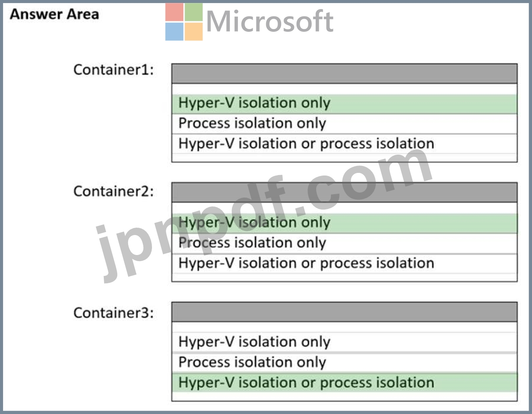Screen dimensions: 532x414
Task: Select 'Process isolation only' for Container1
Action: [x=344, y=124]
